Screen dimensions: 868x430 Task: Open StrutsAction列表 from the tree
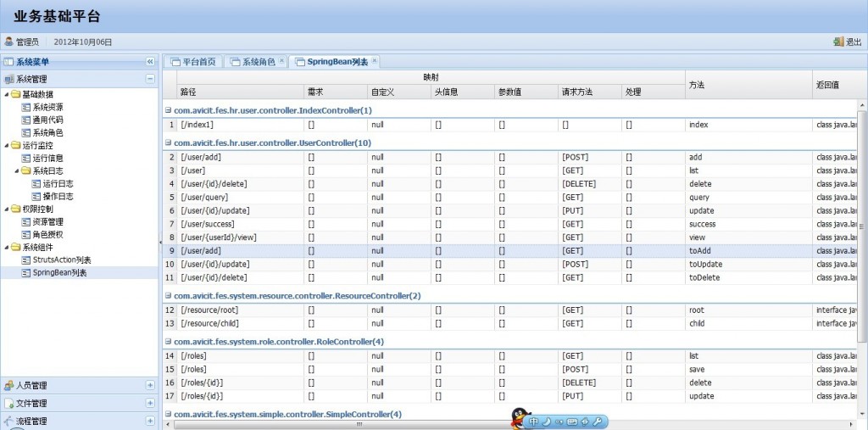click(62, 260)
